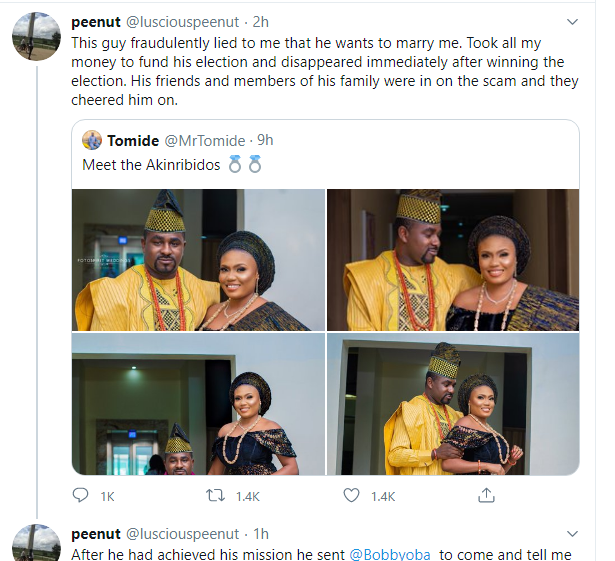
Task: Like the tweet with heart icon
Action: 351,495
